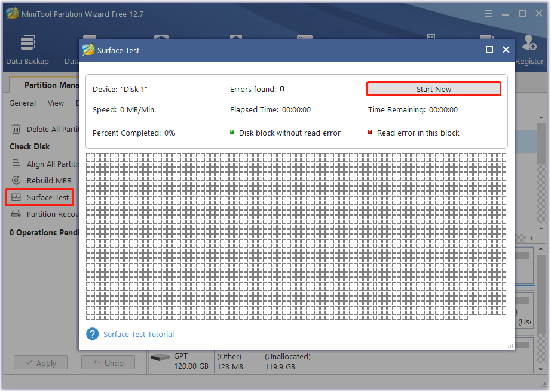Maximize the Surface Test dialog
This screenshot has height=392, width=551.
point(489,50)
